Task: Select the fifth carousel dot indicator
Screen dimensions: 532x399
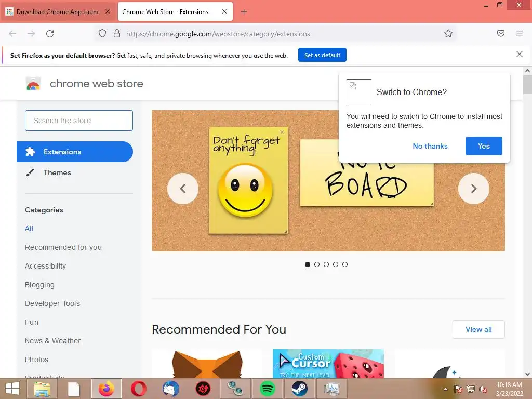Action: [x=345, y=264]
